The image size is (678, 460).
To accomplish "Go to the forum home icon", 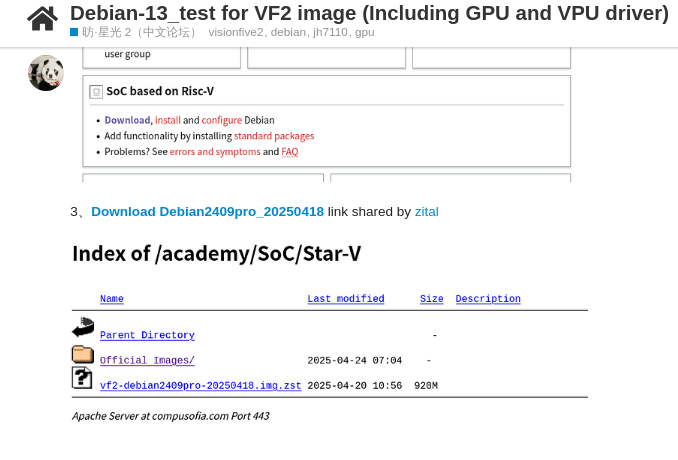I will click(42, 19).
